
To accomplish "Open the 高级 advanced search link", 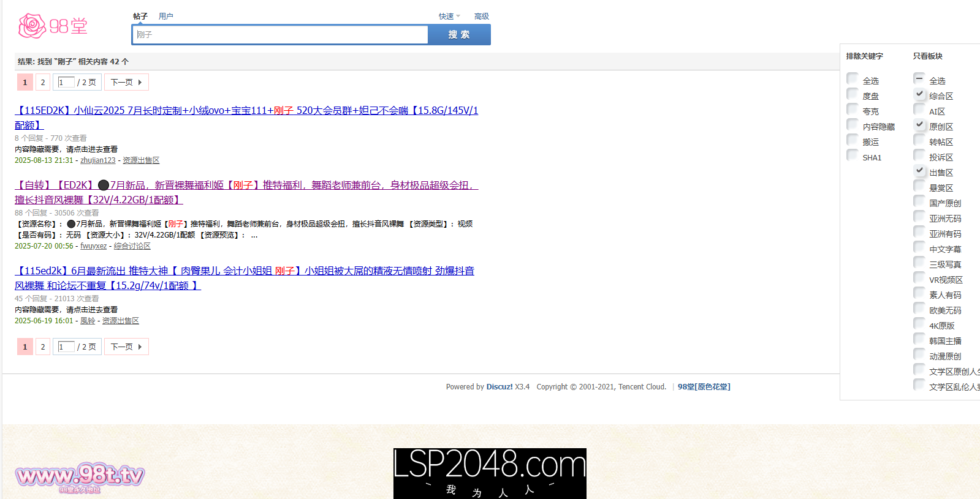I will point(481,17).
